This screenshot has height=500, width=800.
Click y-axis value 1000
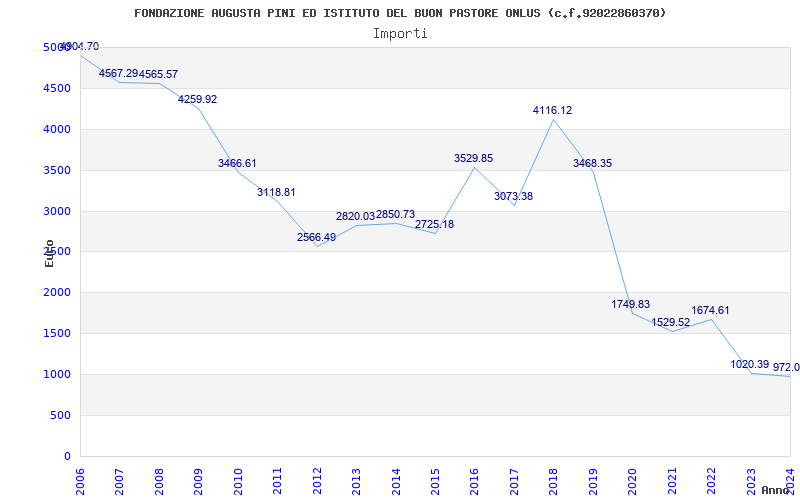(57, 374)
